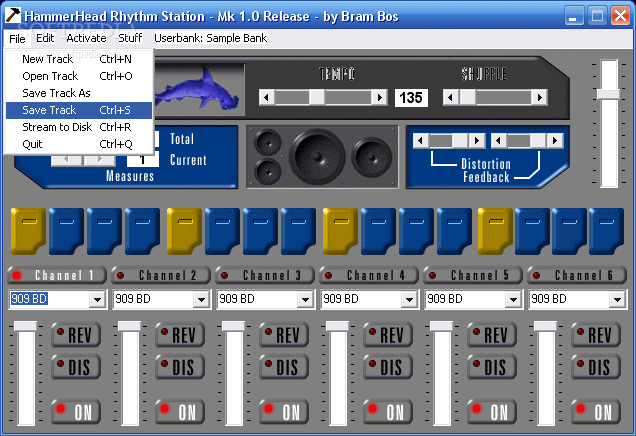Toggle the ninth step pad (yellow)
This screenshot has width=636, height=436.
pyautogui.click(x=340, y=231)
